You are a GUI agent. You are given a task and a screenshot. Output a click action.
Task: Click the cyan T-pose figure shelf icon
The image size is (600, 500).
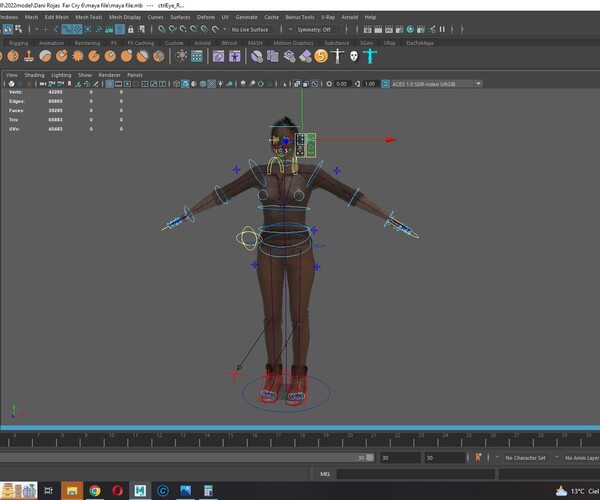pyautogui.click(x=370, y=56)
